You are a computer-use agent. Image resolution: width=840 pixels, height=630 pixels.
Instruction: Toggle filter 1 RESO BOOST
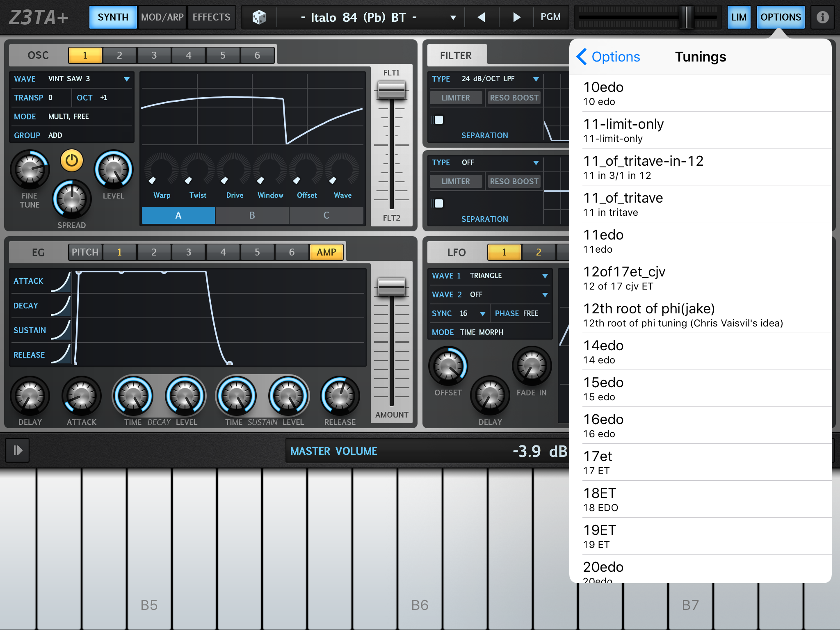514,98
